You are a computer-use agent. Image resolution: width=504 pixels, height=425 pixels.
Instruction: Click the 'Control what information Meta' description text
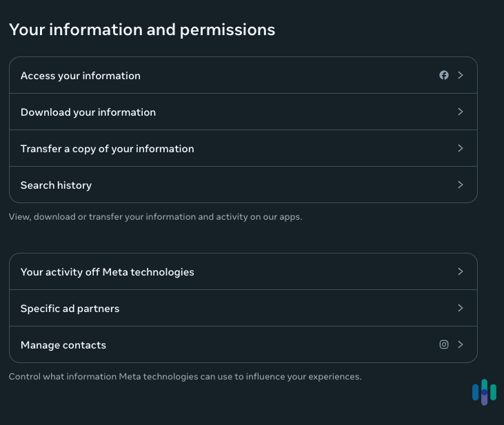click(x=185, y=377)
